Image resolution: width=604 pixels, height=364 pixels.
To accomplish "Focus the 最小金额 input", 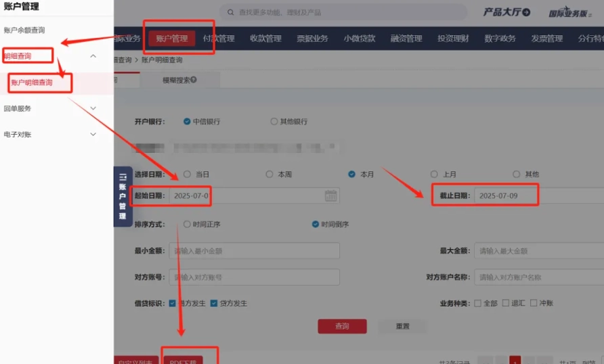I will coord(254,251).
